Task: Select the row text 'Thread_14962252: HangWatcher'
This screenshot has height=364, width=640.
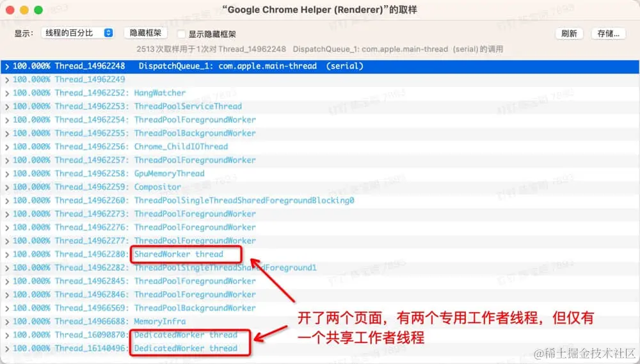Action: (120, 93)
